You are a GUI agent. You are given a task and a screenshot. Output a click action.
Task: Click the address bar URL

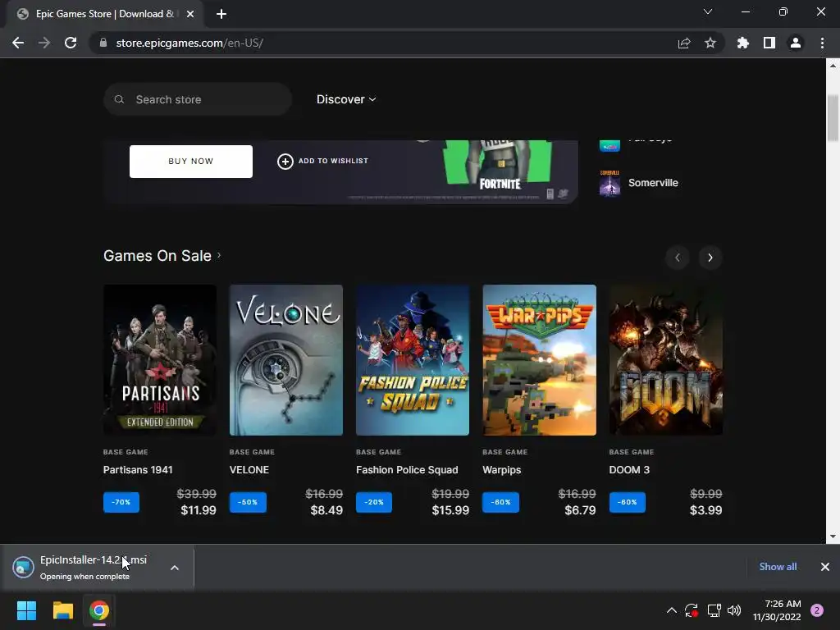click(x=189, y=43)
